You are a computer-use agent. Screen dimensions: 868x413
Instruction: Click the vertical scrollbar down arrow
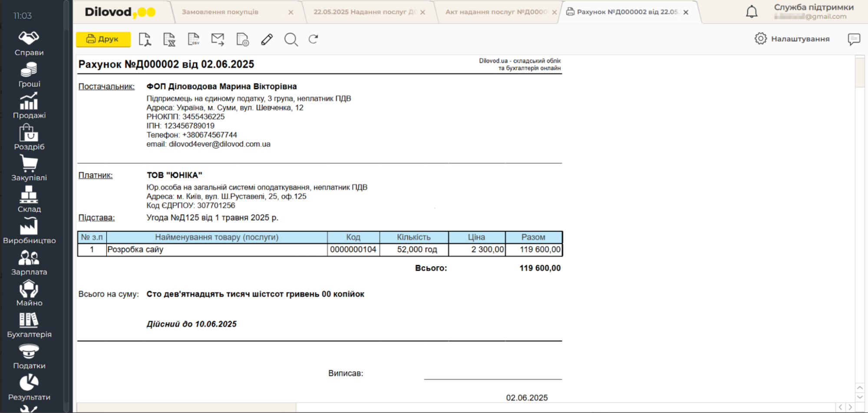click(860, 397)
